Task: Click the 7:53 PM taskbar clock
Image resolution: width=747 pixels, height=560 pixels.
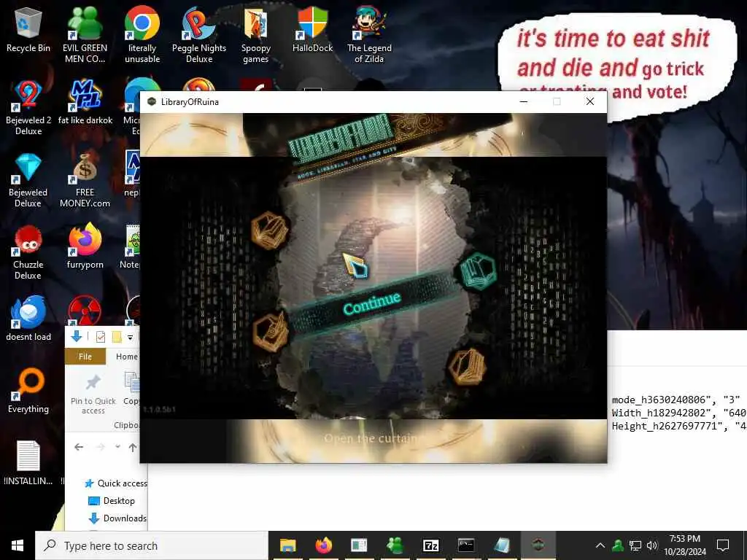Action: [684, 545]
